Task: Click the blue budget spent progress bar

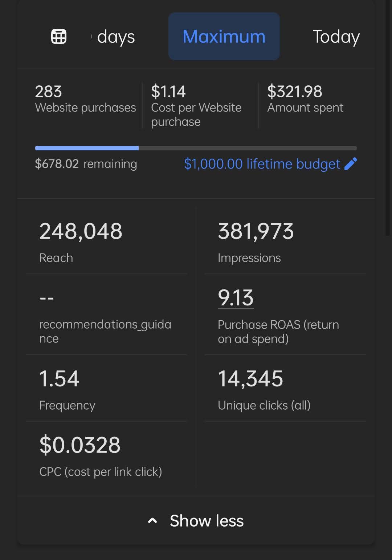Action: (x=87, y=148)
